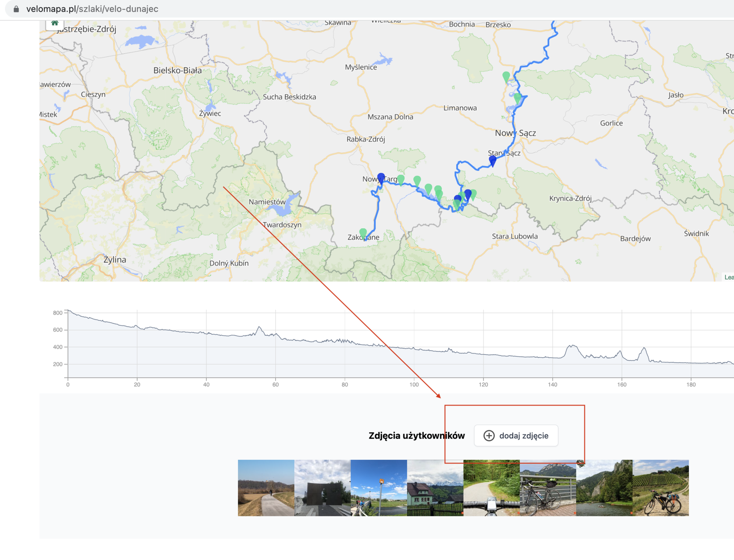Click the 'Świdnik' map label
734x560 pixels.
coord(697,233)
